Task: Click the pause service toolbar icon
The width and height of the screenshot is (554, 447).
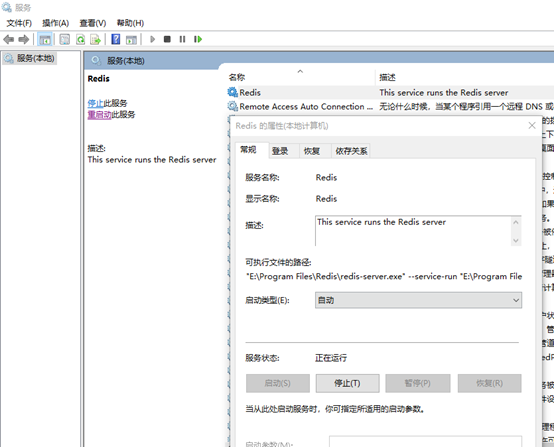Action: [x=182, y=39]
